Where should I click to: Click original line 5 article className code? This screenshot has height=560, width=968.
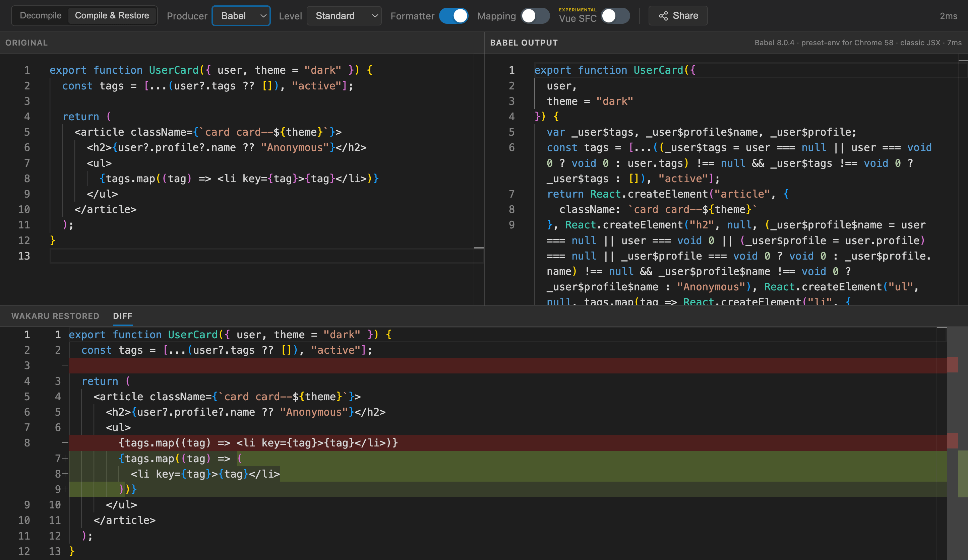pos(208,132)
